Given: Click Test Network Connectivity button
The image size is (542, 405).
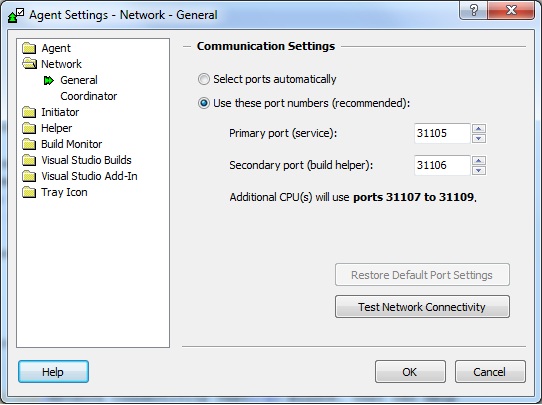Looking at the screenshot, I should tap(422, 307).
